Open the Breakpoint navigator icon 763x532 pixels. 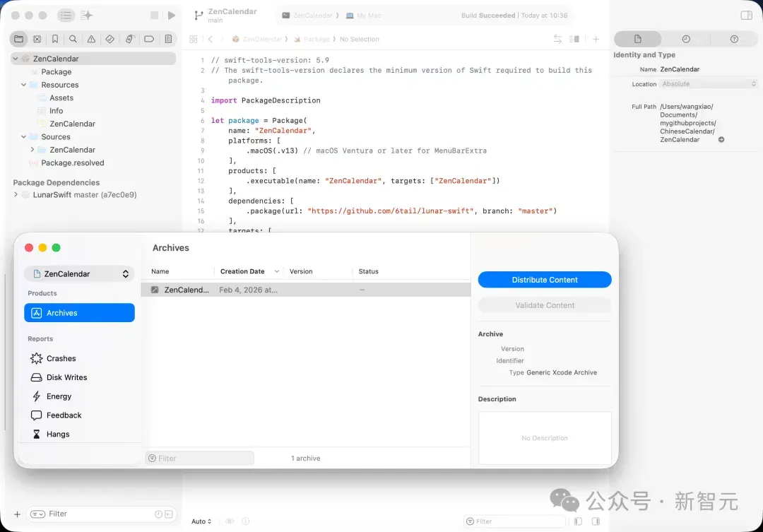[149, 39]
